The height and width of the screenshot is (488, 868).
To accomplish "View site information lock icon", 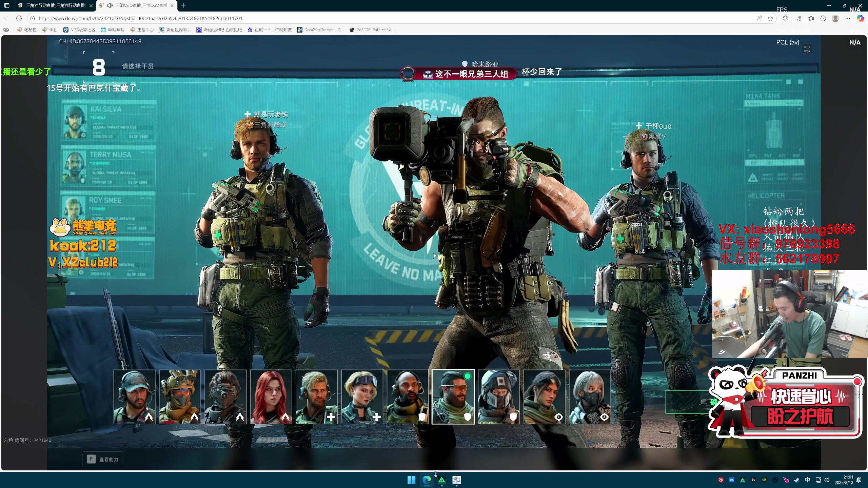I will (33, 18).
